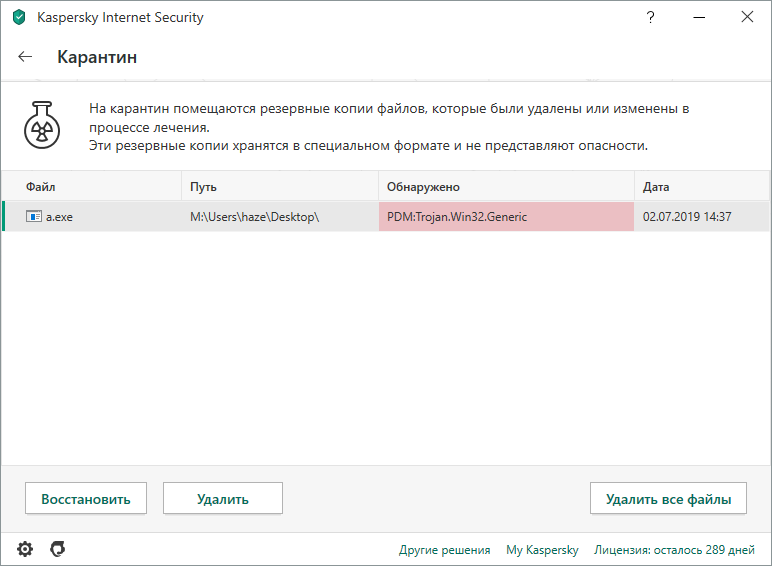Close the Kaspersky window

747,17
